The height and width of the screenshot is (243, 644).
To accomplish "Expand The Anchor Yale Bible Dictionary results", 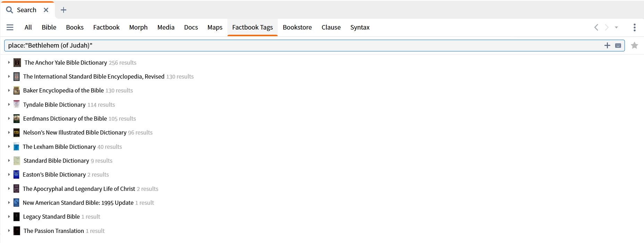I will pos(9,63).
